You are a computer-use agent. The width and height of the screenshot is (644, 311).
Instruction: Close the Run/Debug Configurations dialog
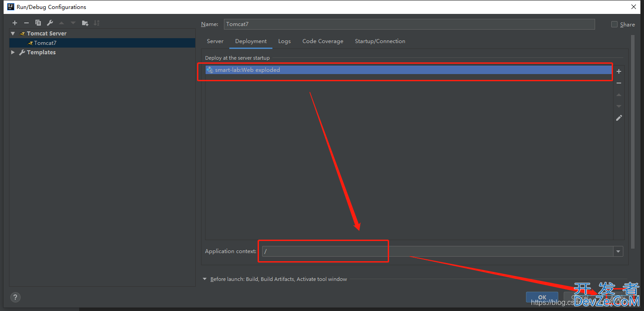(633, 7)
